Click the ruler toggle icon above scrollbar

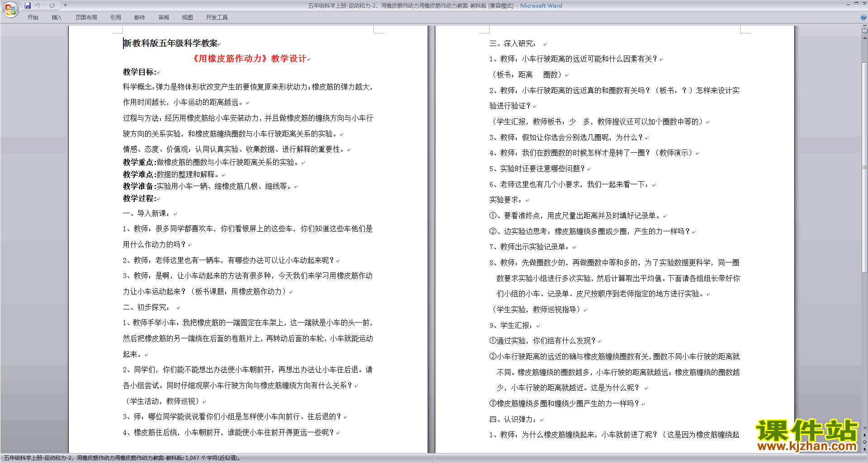864,31
